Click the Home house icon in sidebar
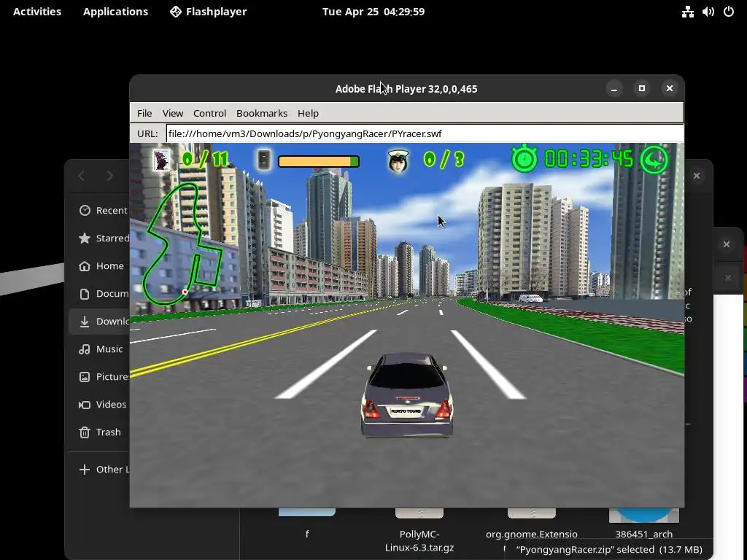The height and width of the screenshot is (560, 747). pos(85,265)
